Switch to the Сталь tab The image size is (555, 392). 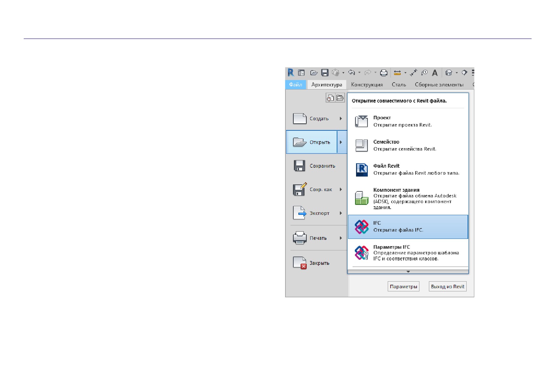point(399,84)
